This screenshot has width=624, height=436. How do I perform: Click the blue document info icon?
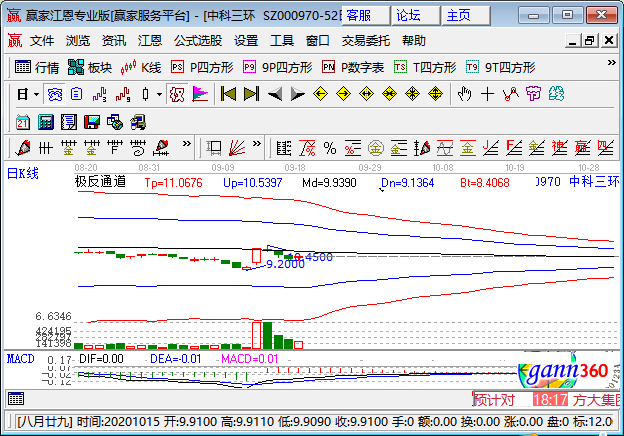tap(76, 94)
